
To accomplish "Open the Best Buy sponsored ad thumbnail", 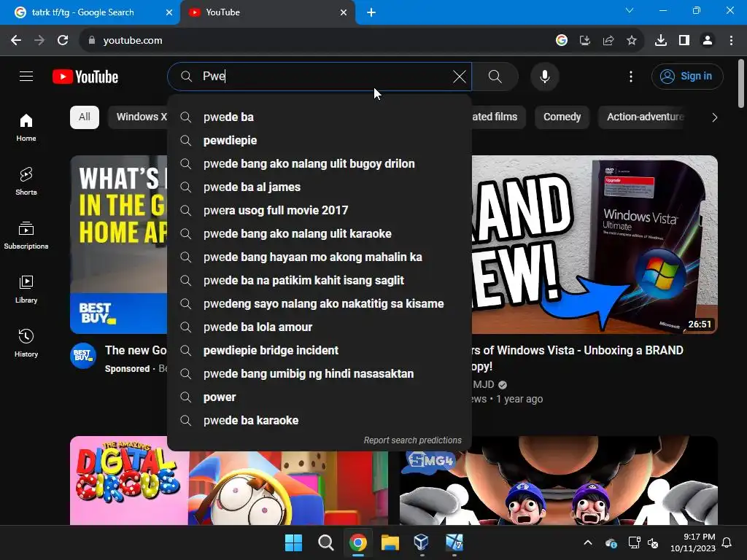I will pyautogui.click(x=119, y=244).
